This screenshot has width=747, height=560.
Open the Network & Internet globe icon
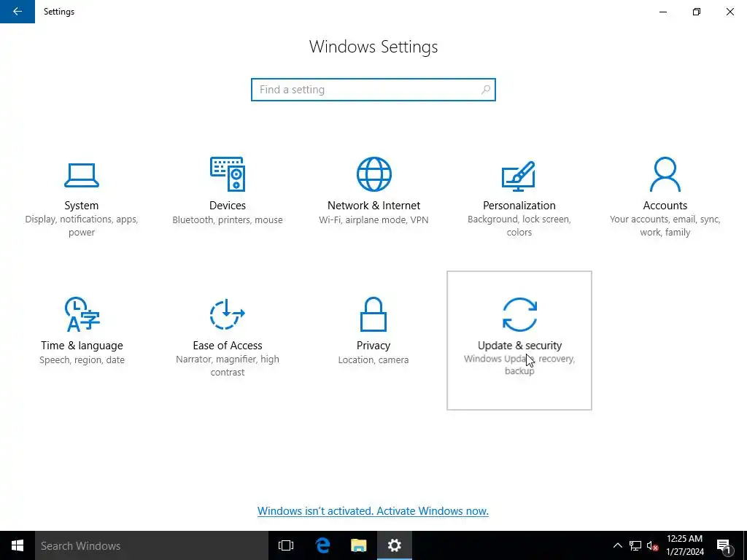374,174
